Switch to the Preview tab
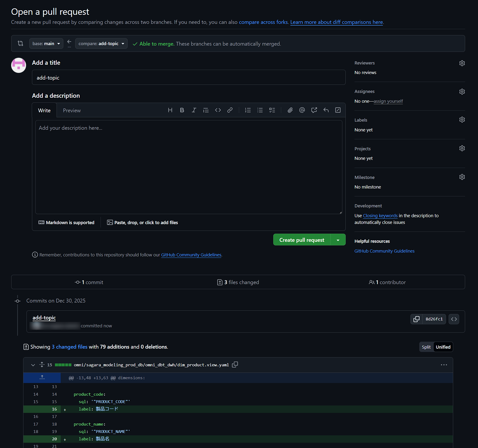This screenshot has width=478, height=448. pyautogui.click(x=72, y=110)
